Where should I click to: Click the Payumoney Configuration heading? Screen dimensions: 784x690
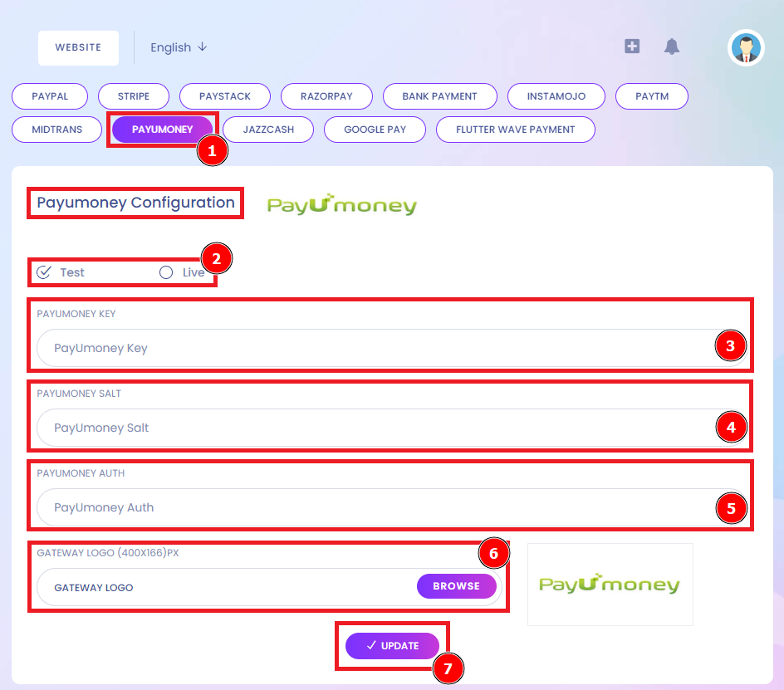coord(136,203)
